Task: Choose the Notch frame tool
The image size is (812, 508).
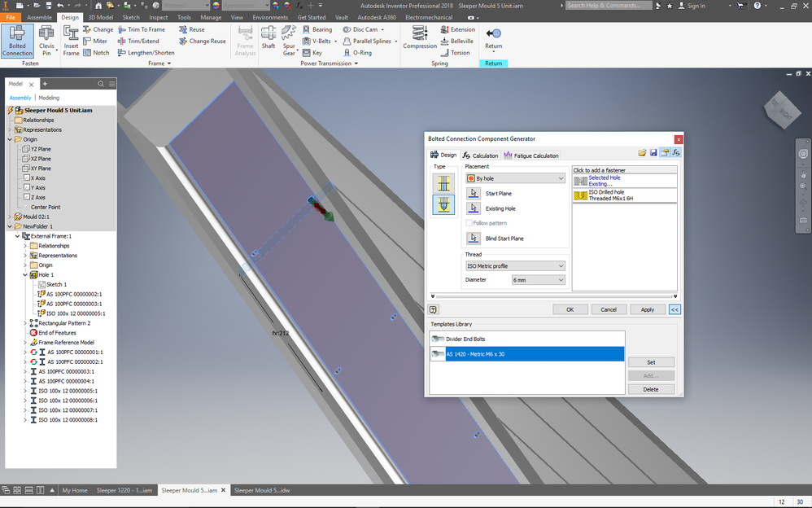Action: pos(96,52)
